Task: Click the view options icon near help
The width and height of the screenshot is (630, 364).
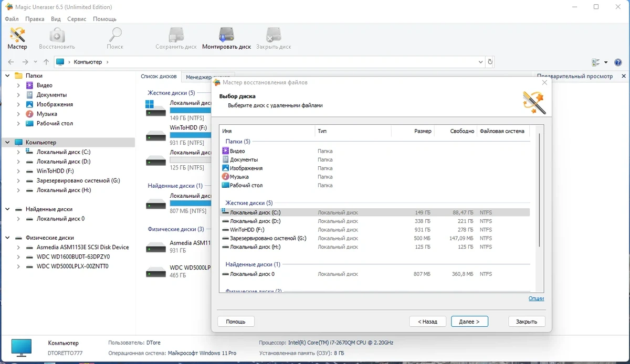Action: [596, 62]
